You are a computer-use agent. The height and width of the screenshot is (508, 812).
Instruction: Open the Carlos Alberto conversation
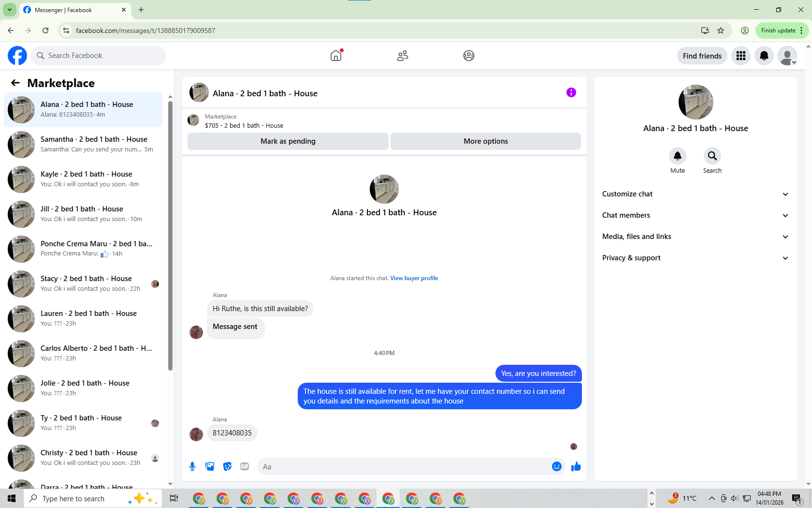click(84, 354)
